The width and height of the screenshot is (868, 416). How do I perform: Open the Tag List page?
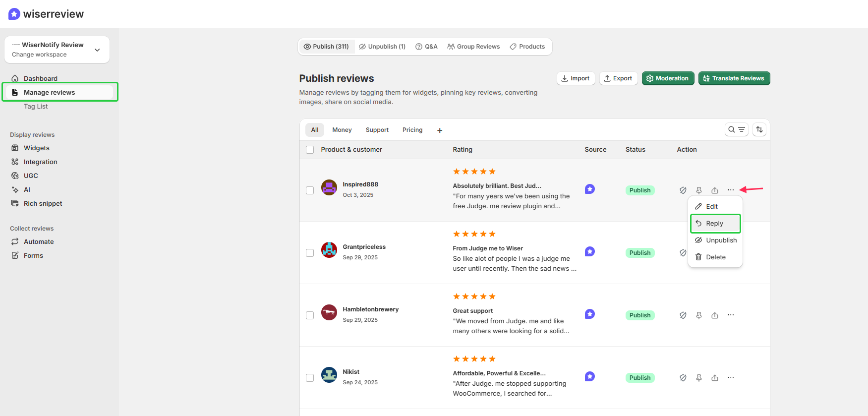(x=36, y=106)
